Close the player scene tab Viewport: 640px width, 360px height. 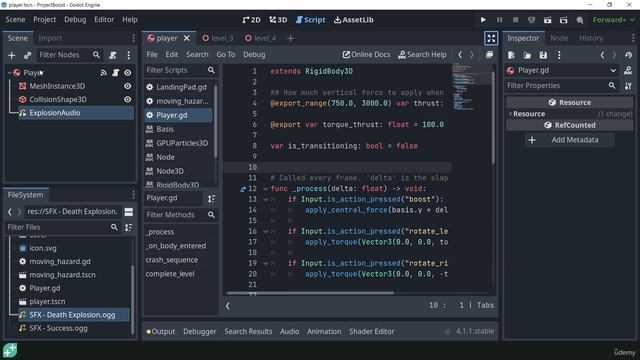(187, 38)
